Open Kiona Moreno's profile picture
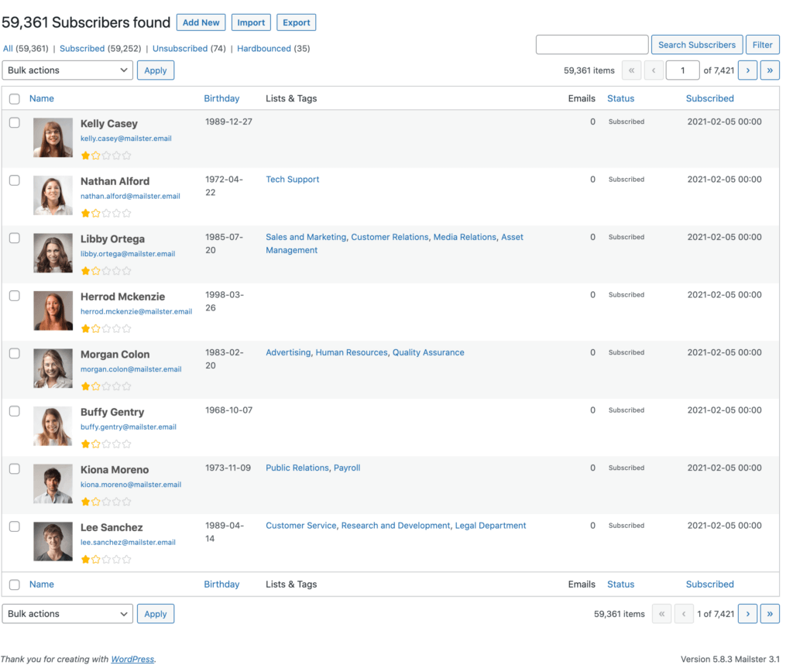793x672 pixels. 53,484
